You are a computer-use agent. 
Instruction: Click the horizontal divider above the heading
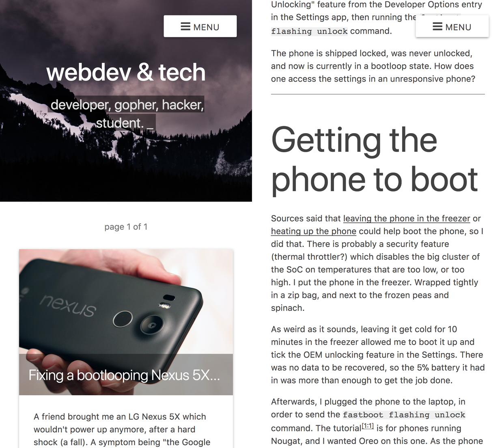pyautogui.click(x=378, y=94)
